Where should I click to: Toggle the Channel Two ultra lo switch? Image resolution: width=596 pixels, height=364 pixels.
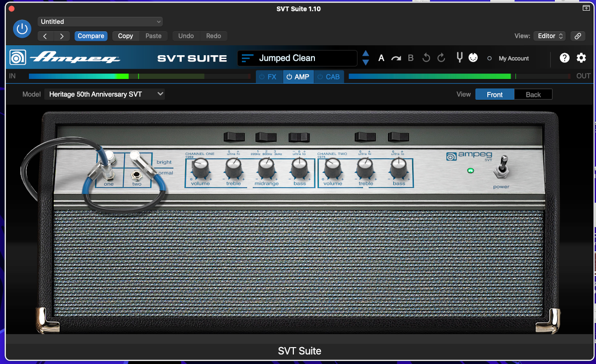(x=398, y=137)
